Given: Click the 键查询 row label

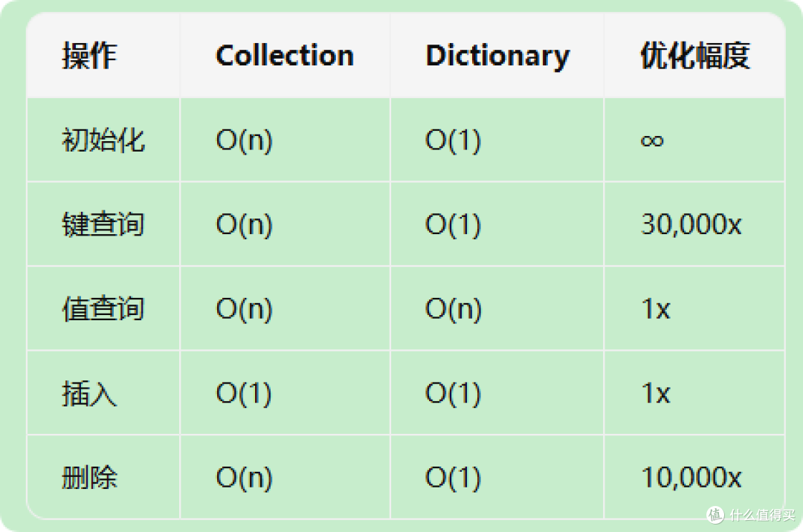Looking at the screenshot, I should click(103, 224).
